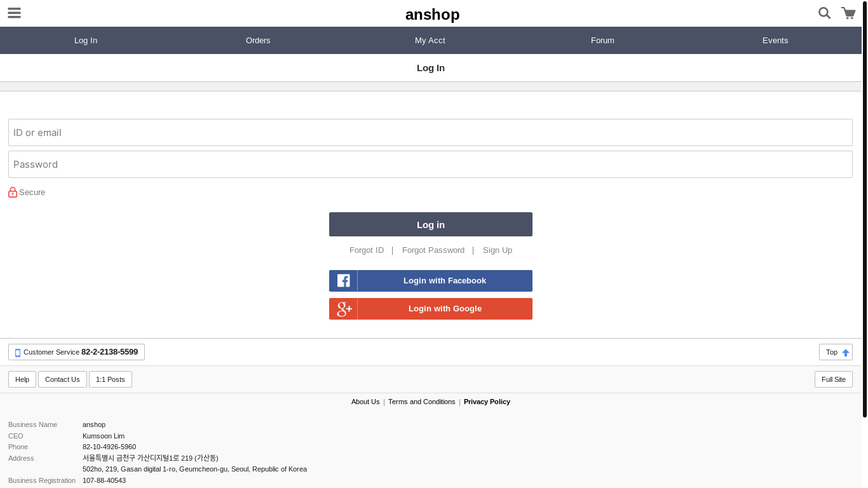Focus the ID or email field

pos(430,132)
